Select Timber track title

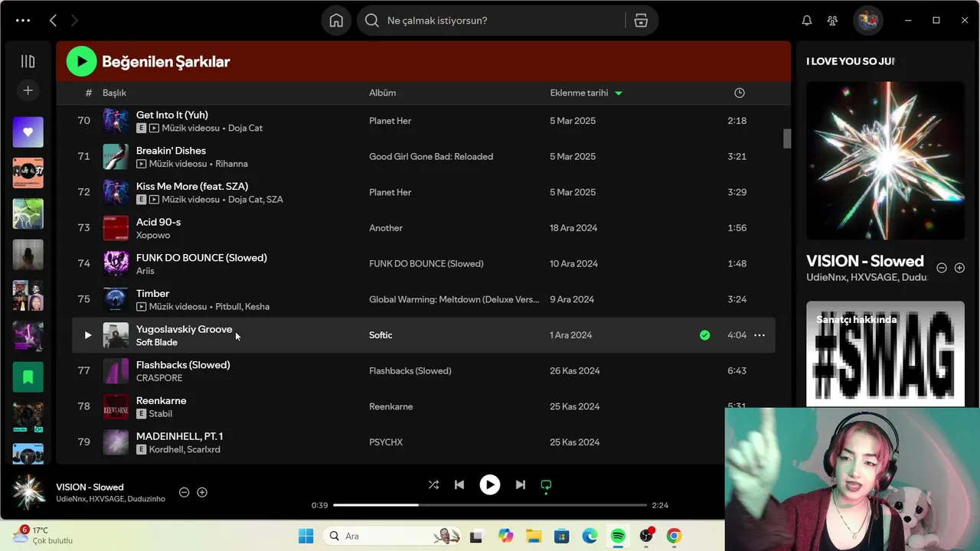coord(152,293)
